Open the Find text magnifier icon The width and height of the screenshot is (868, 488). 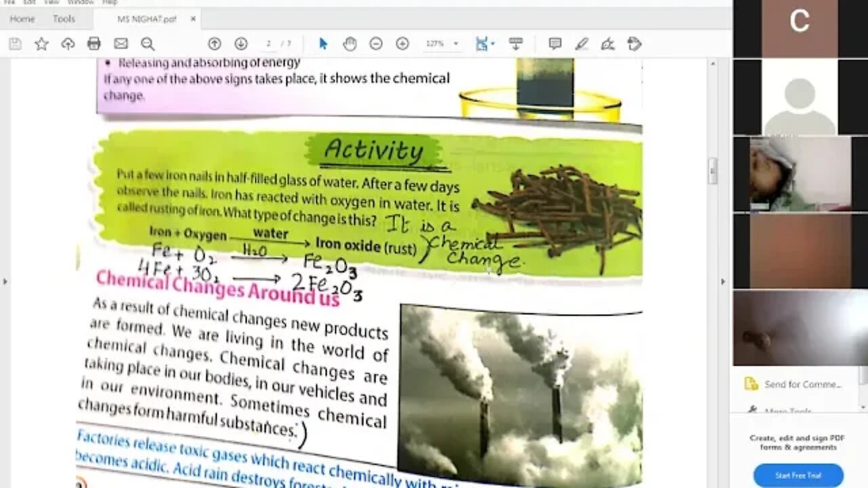tap(147, 44)
